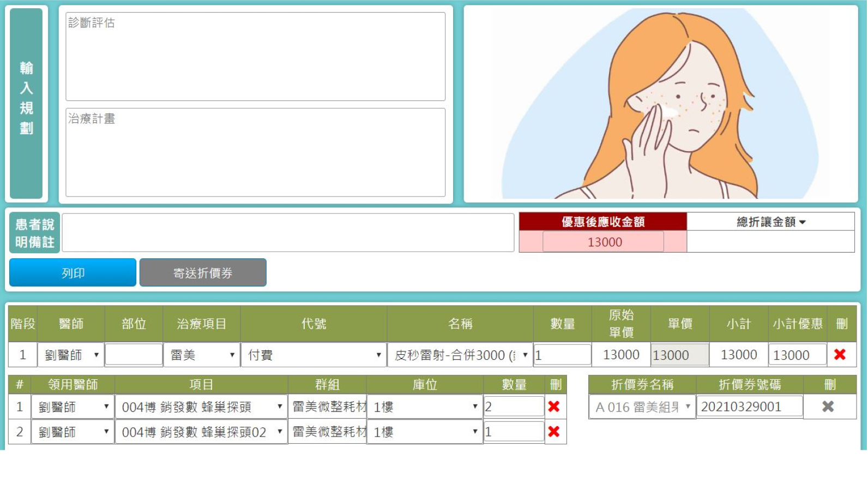The height and width of the screenshot is (477, 868).
Task: Click the 列印 print button
Action: point(73,273)
